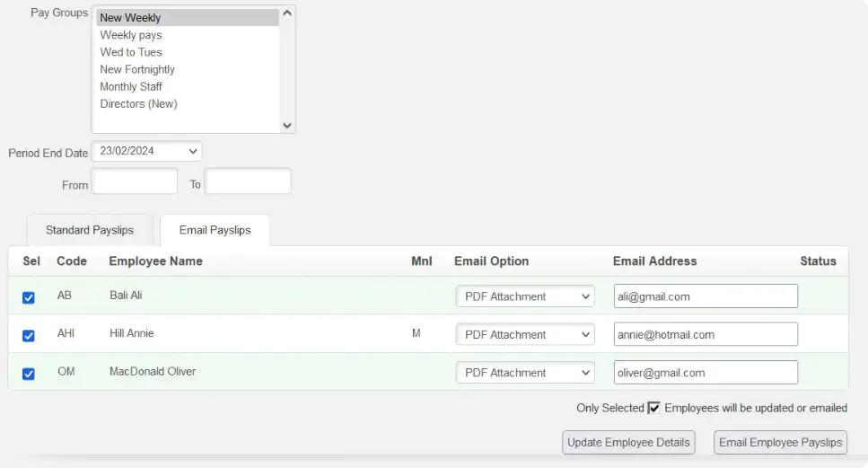868x468 pixels.
Task: Click the M marker in Hill Annie's row
Action: 416,333
